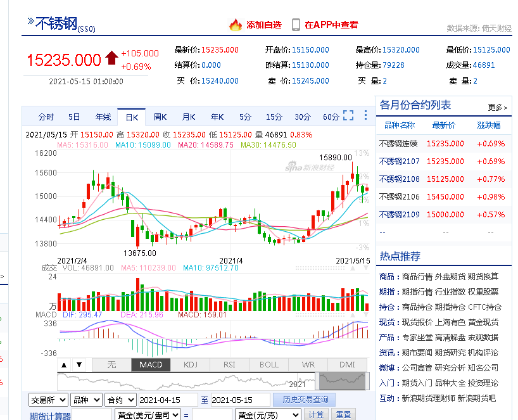
Task: Click MA5: 15316.00 legend label
Action: pos(82,144)
